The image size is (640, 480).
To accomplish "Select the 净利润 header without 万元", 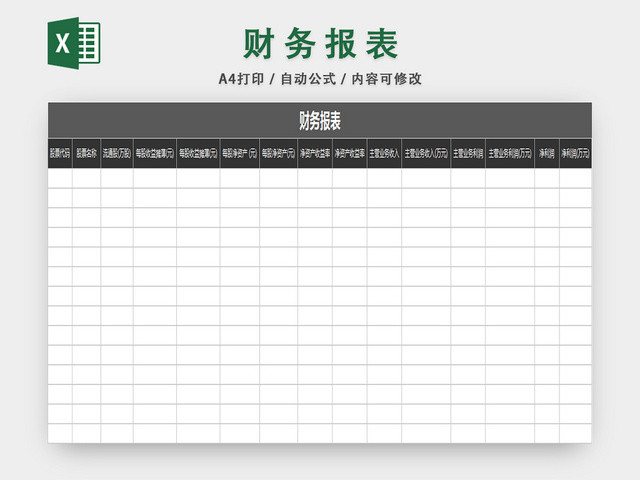I will coord(547,153).
